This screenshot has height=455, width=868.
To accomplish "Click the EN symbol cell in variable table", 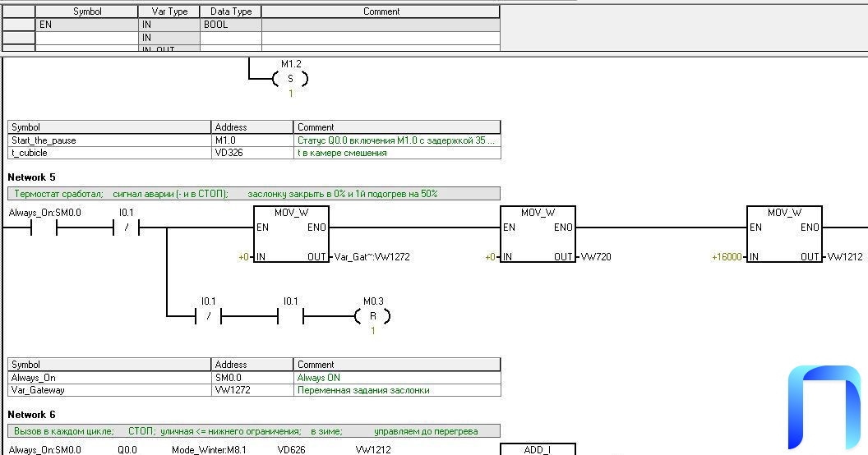I will coord(86,25).
